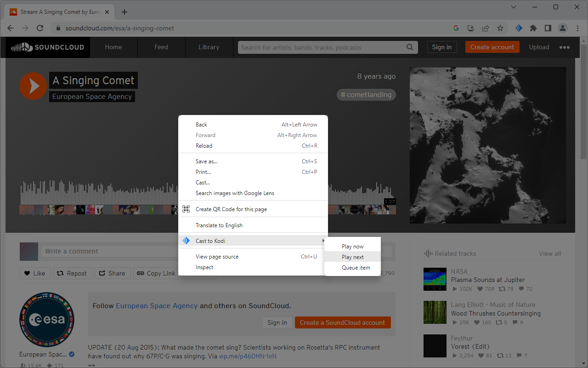The width and height of the screenshot is (588, 368).
Task: Open the comet artwork image
Action: pyautogui.click(x=488, y=145)
